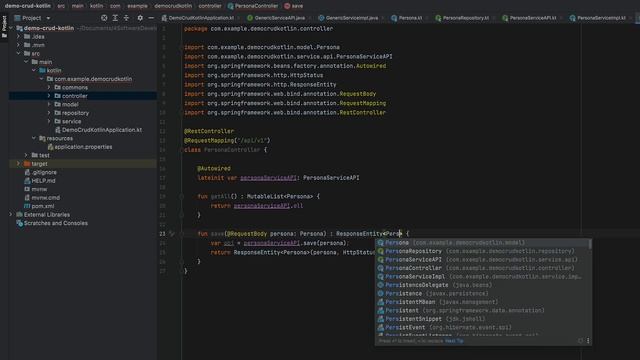Open completion popup more options menu

tap(588, 340)
